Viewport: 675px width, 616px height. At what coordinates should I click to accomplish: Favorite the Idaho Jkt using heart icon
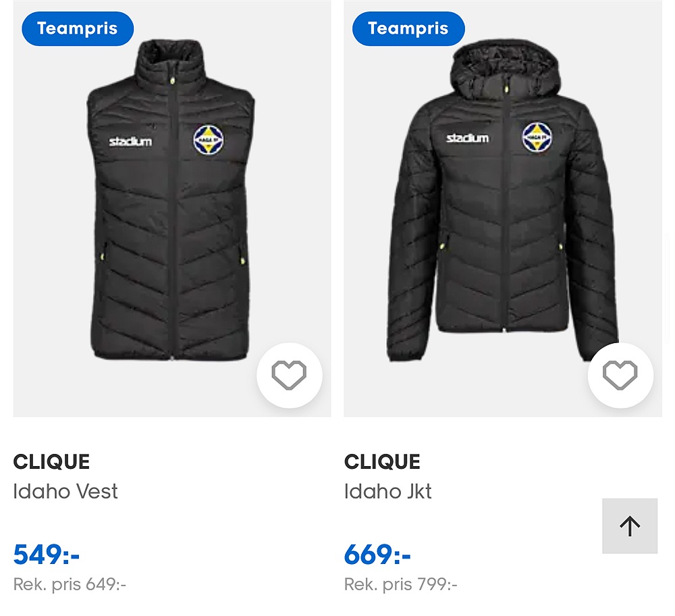(620, 376)
